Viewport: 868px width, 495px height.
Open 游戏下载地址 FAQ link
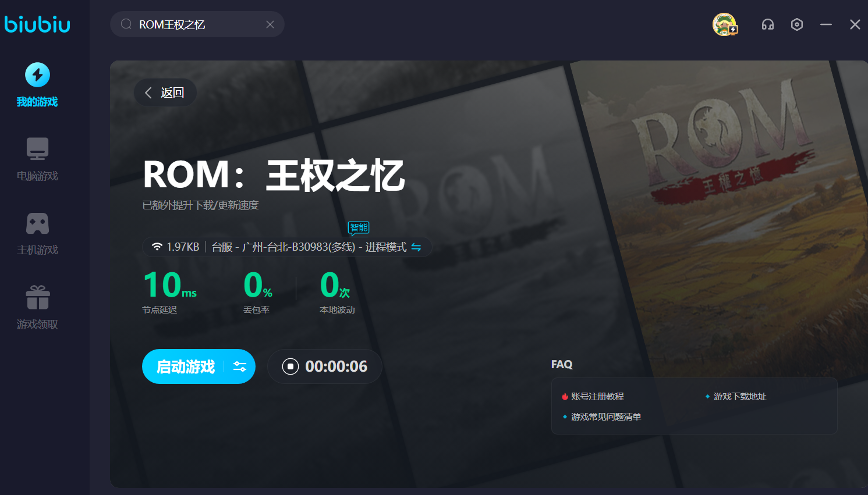point(739,397)
